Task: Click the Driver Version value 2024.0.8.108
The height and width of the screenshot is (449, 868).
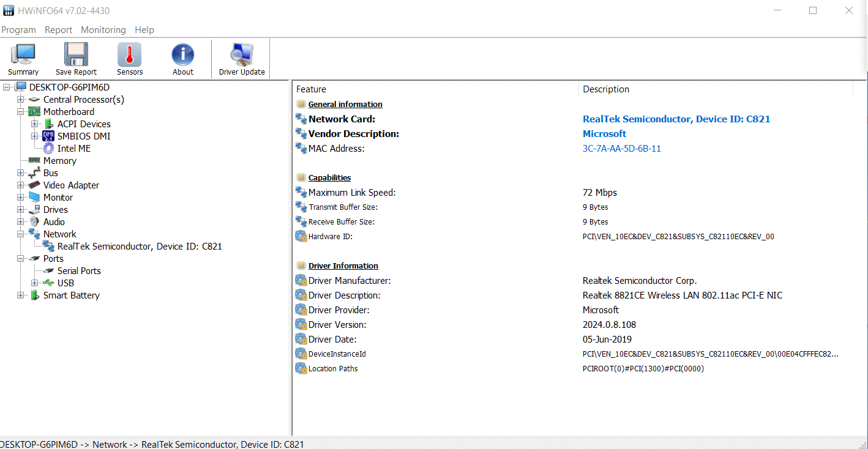Action: pyautogui.click(x=609, y=324)
